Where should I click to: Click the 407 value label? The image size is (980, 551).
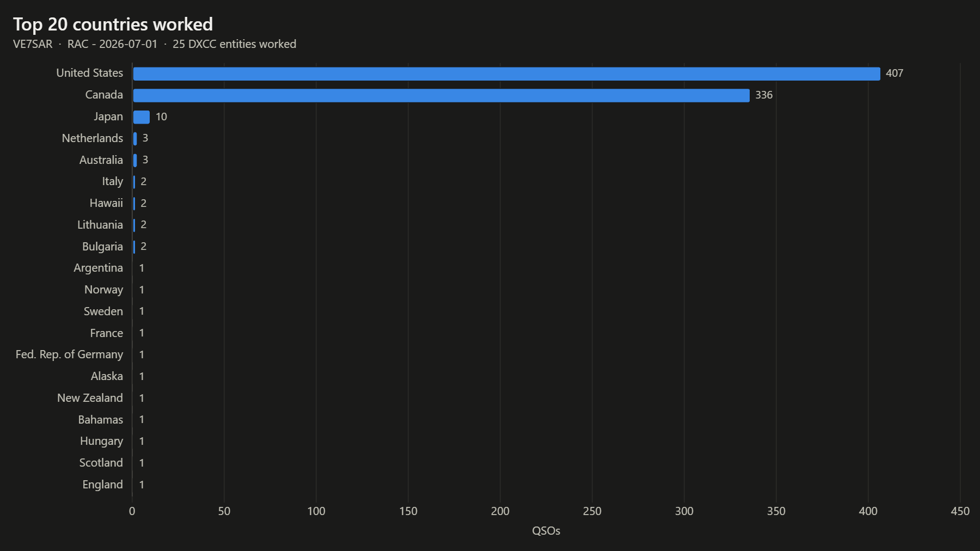pos(895,73)
